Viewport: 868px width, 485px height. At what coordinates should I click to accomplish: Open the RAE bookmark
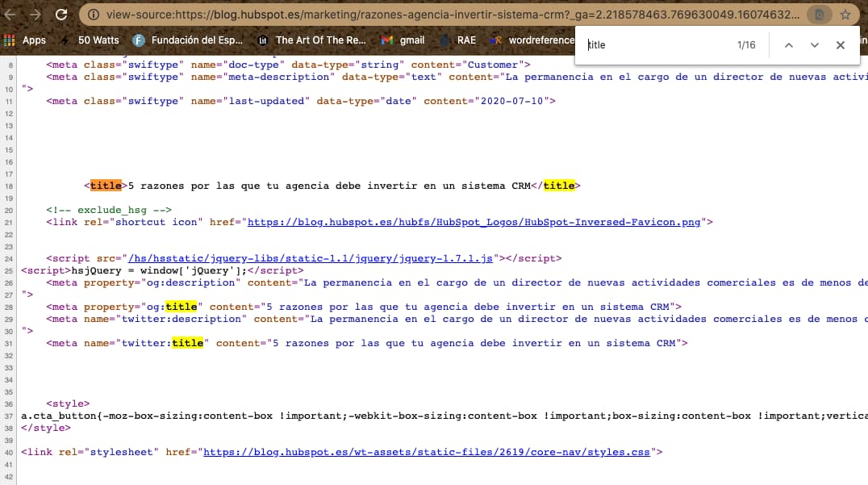(x=458, y=40)
